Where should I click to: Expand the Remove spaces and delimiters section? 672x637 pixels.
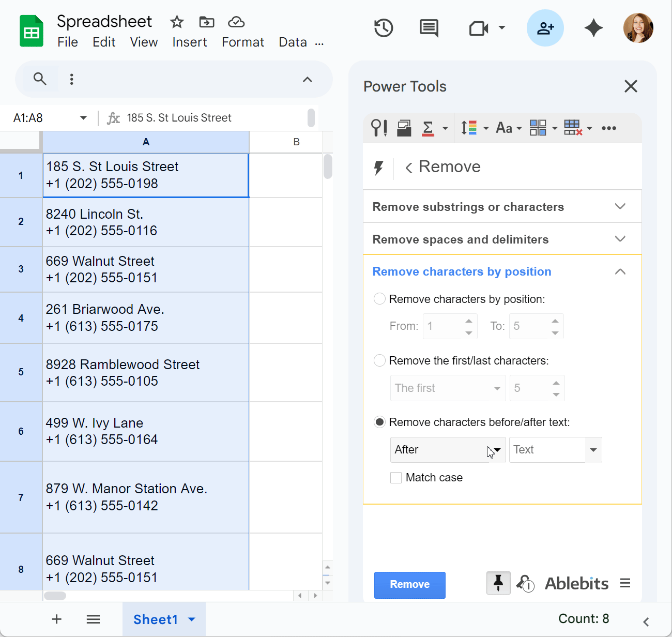502,239
